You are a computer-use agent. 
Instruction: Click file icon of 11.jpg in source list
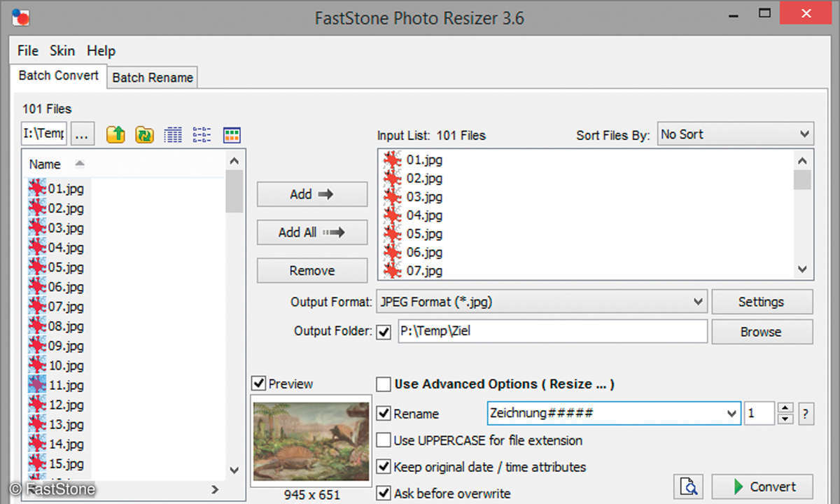pyautogui.click(x=37, y=384)
